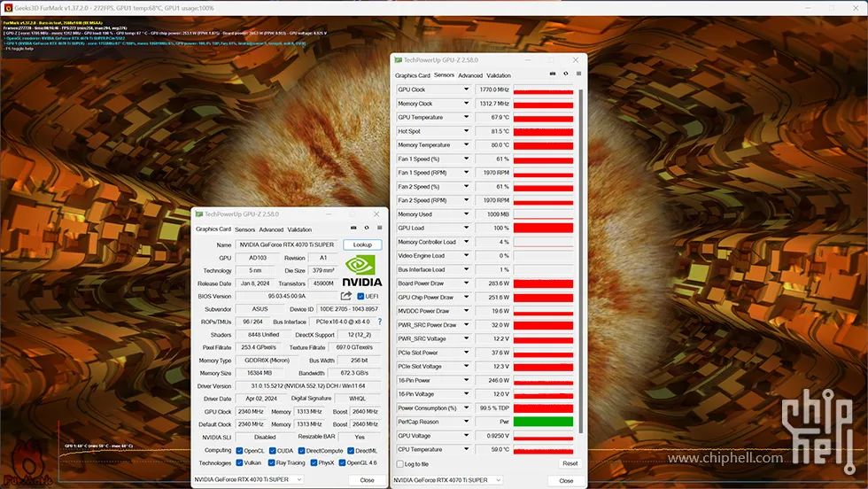Screen dimensions: 868x489
Task: Click the Hot Spot value 81.5 °C
Action: pyautogui.click(x=492, y=131)
